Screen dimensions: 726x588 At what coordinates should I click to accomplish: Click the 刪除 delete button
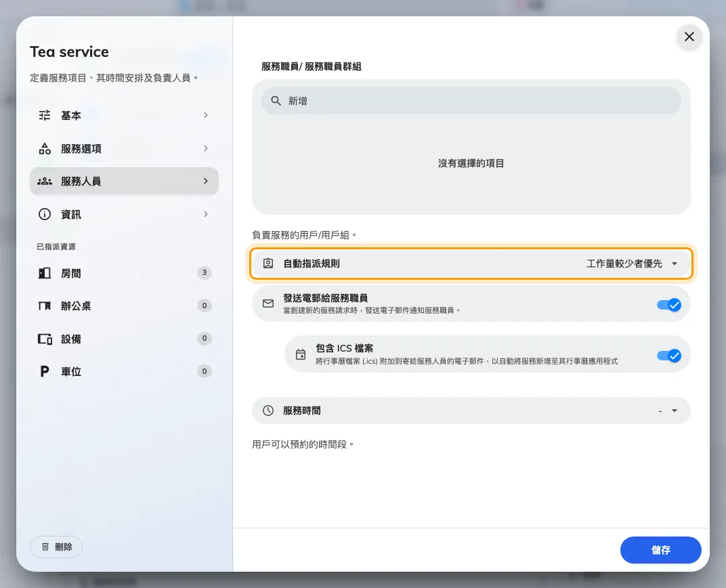(56, 547)
